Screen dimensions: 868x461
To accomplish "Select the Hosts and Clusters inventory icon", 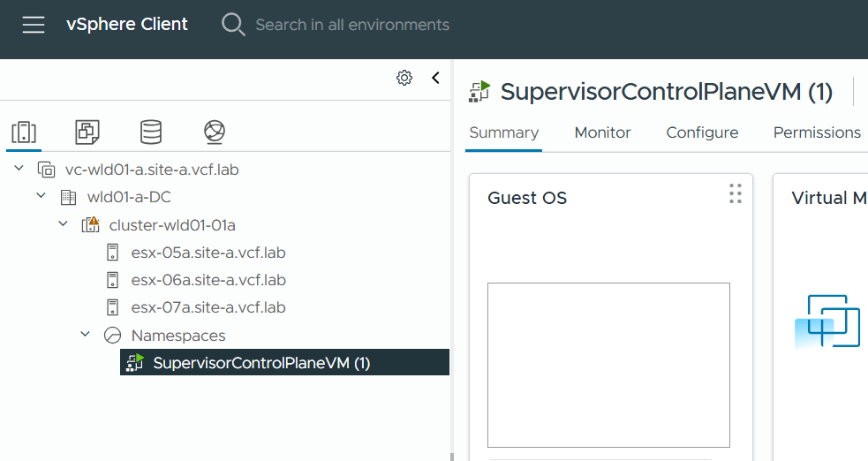I will [24, 132].
